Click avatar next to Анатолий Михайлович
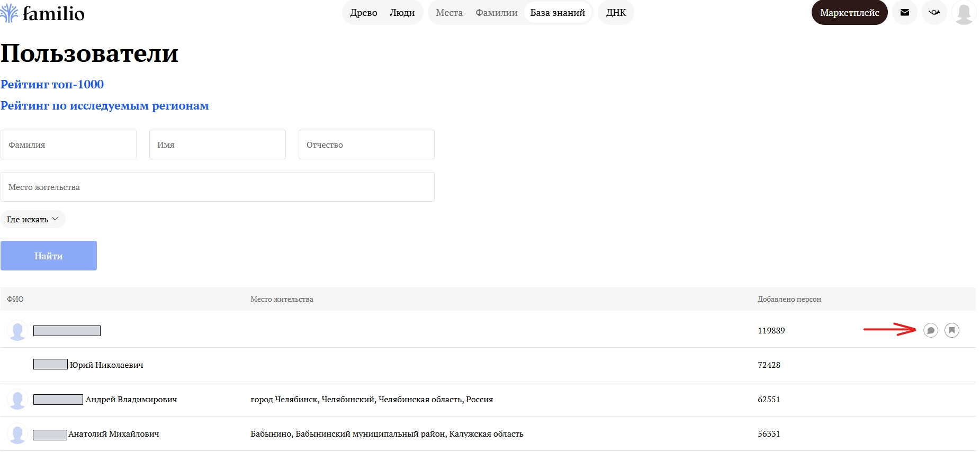Screen dimensions: 980x452 point(17,434)
